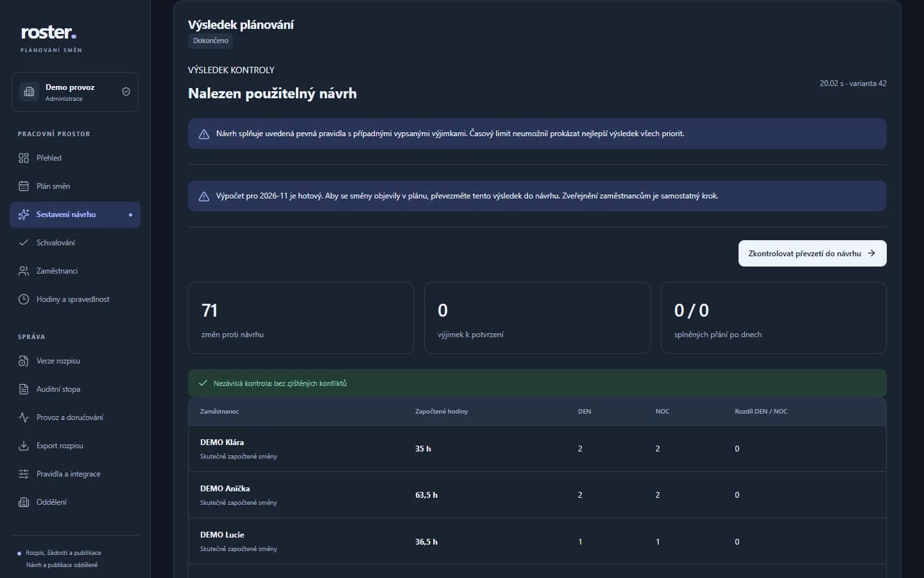Click the Provoz a doručování activity icon
The image size is (924, 578).
pos(24,417)
